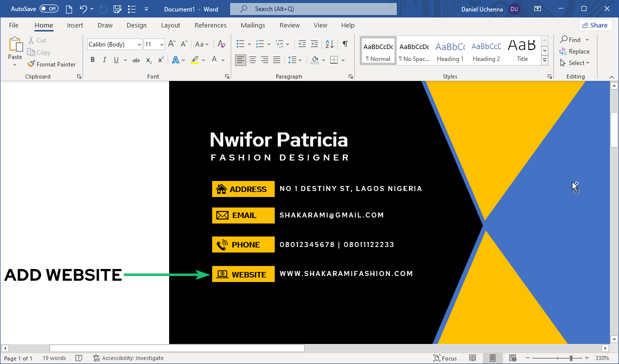Apply strikethrough formatting to text

[x=136, y=60]
